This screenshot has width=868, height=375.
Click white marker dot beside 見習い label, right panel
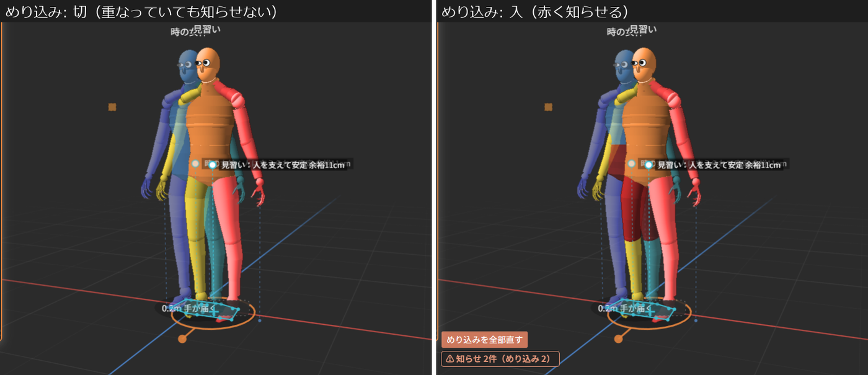coord(649,165)
